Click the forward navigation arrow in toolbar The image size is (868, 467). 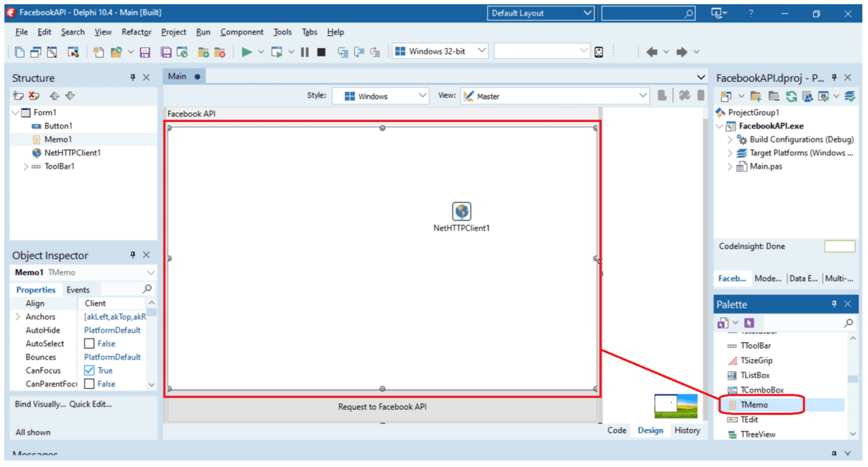pyautogui.click(x=682, y=51)
